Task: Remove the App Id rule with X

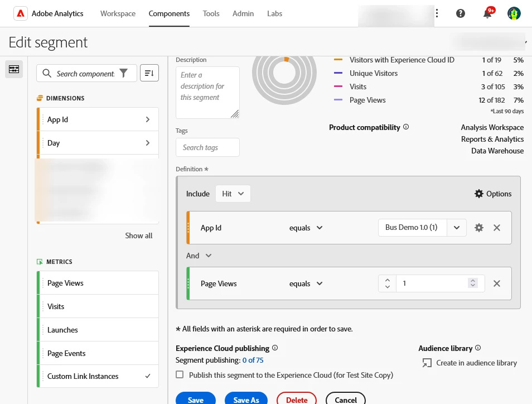Action: point(497,228)
